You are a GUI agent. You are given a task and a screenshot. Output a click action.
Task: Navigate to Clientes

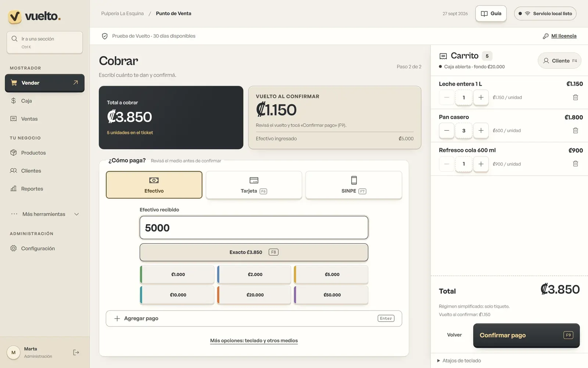pyautogui.click(x=44, y=171)
